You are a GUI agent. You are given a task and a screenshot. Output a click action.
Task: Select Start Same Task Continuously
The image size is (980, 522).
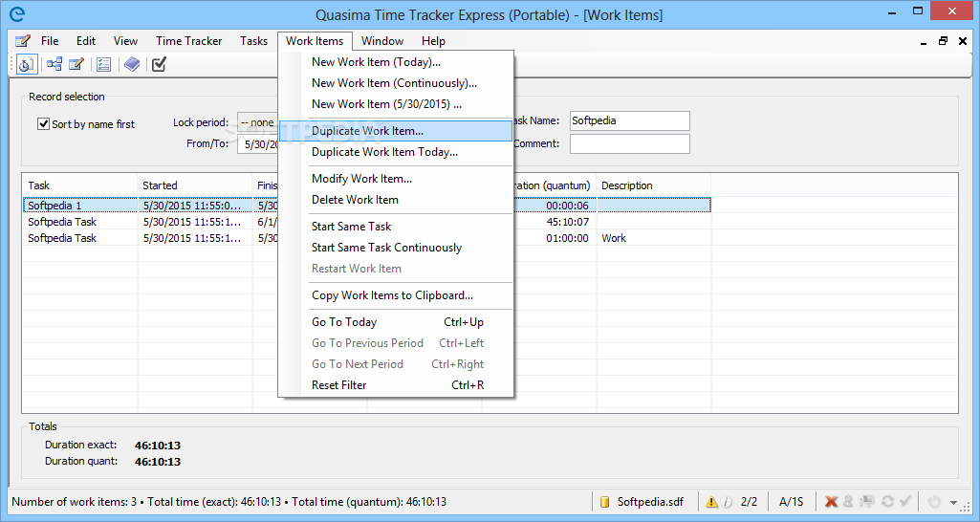coord(396,248)
